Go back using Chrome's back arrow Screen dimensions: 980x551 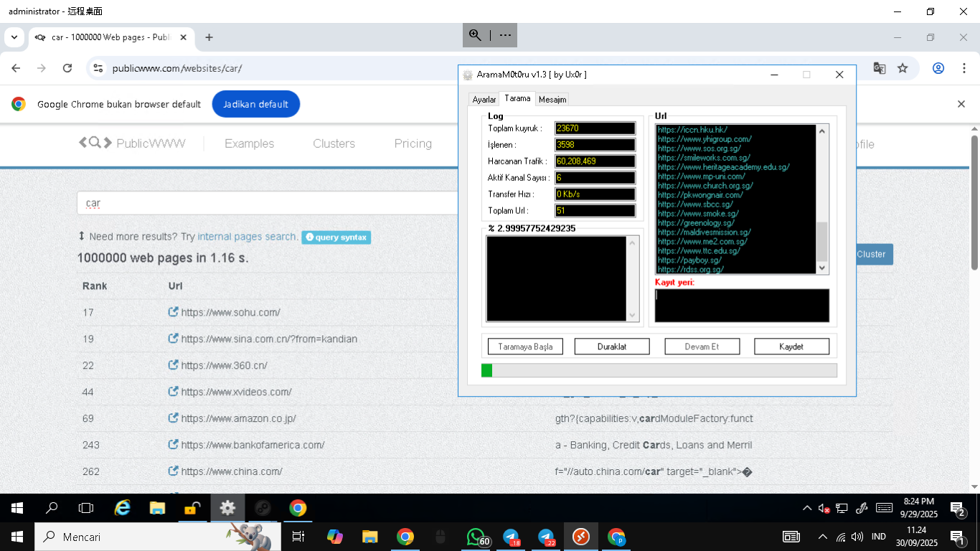[x=16, y=68]
